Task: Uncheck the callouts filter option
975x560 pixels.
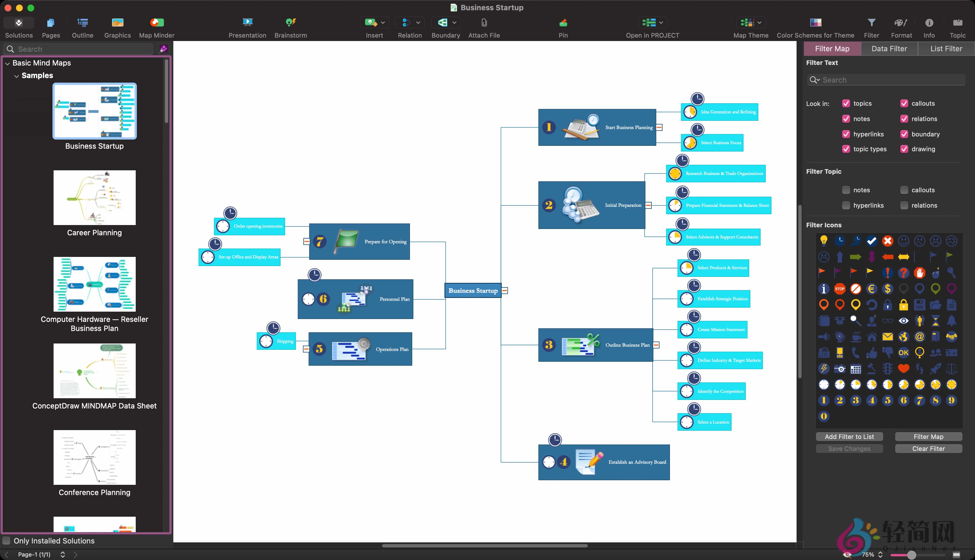Action: [x=904, y=103]
